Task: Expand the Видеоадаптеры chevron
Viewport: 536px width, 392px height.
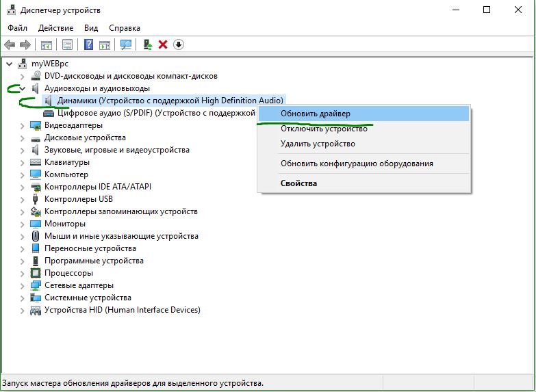Action: (23, 126)
